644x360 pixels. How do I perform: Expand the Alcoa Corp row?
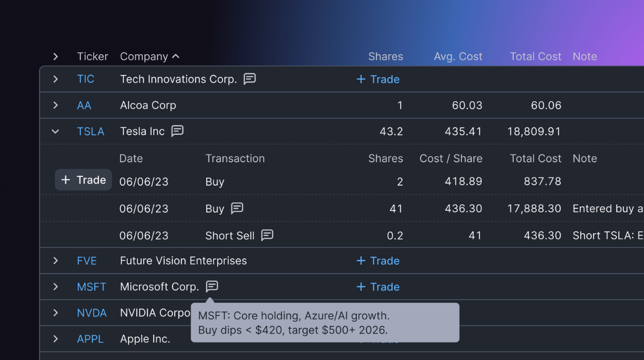(x=55, y=105)
